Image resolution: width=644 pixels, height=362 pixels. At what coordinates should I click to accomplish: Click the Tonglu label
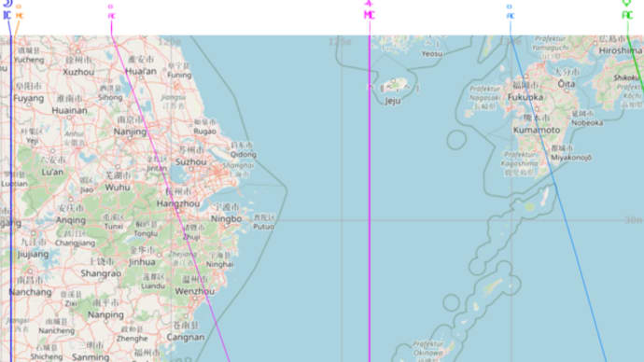pyautogui.click(x=146, y=233)
